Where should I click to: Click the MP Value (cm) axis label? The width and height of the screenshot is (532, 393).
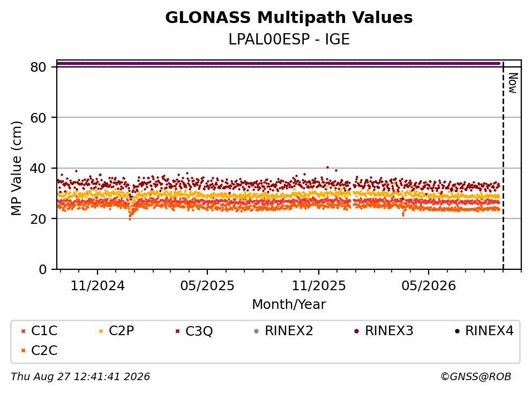tap(16, 168)
